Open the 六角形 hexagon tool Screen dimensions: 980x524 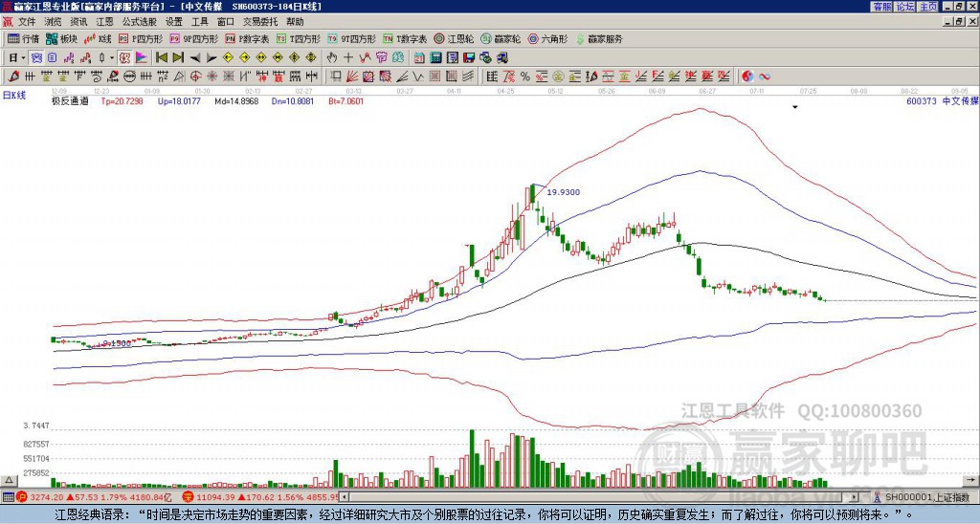(548, 38)
